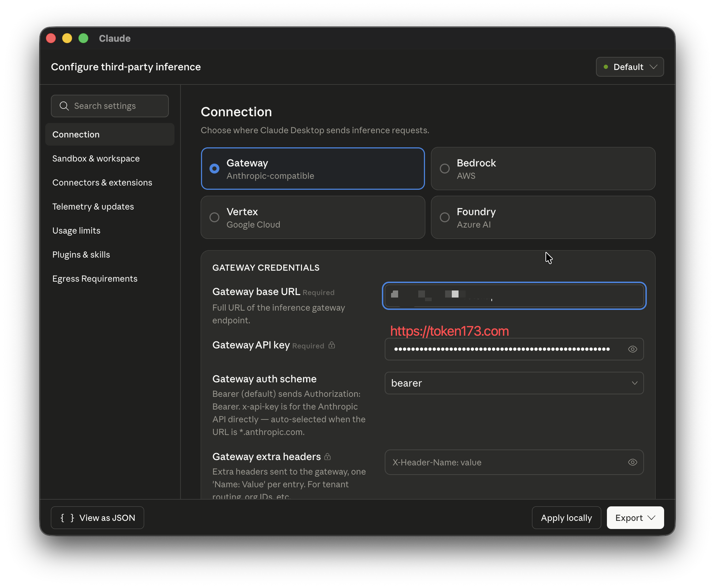Viewport: 715px width, 588px height.
Task: Select the Gateway Anthropic-compatible radio option
Action: point(313,169)
